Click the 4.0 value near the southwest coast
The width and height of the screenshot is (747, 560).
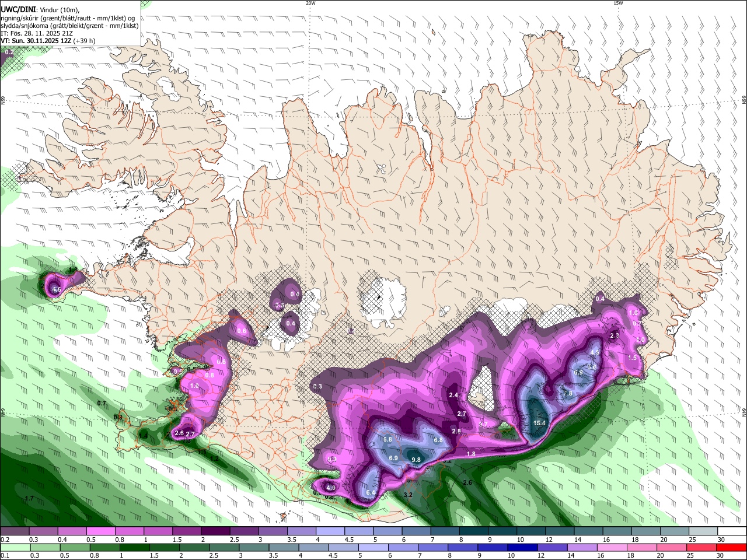331,488
